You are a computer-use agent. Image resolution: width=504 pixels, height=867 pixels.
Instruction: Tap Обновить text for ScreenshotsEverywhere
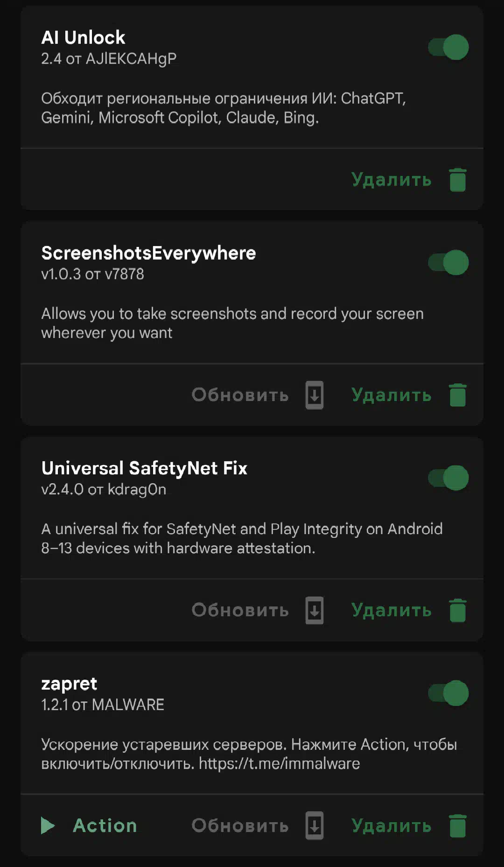240,395
